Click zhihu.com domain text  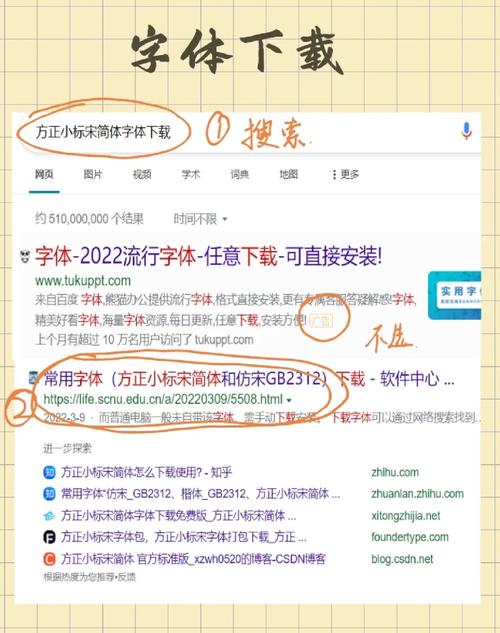(x=395, y=472)
